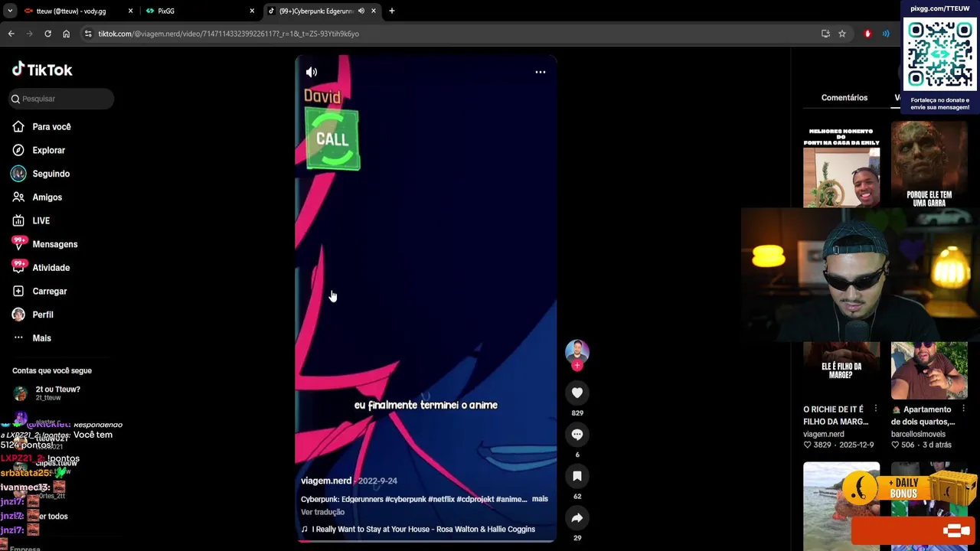Open the Seguindo feed
Viewport: 980px width, 551px height.
click(x=51, y=174)
